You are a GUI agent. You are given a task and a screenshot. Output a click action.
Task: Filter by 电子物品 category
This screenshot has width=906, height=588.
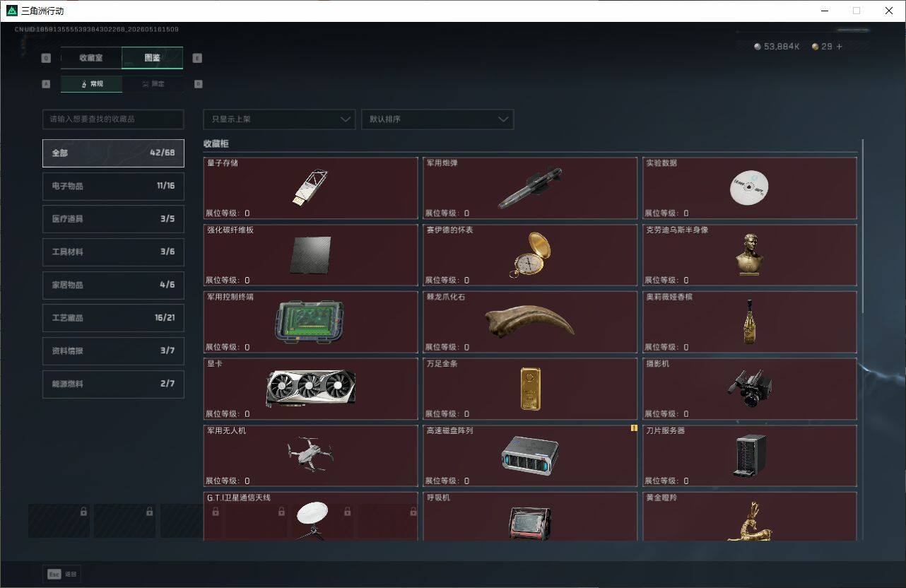[x=113, y=186]
